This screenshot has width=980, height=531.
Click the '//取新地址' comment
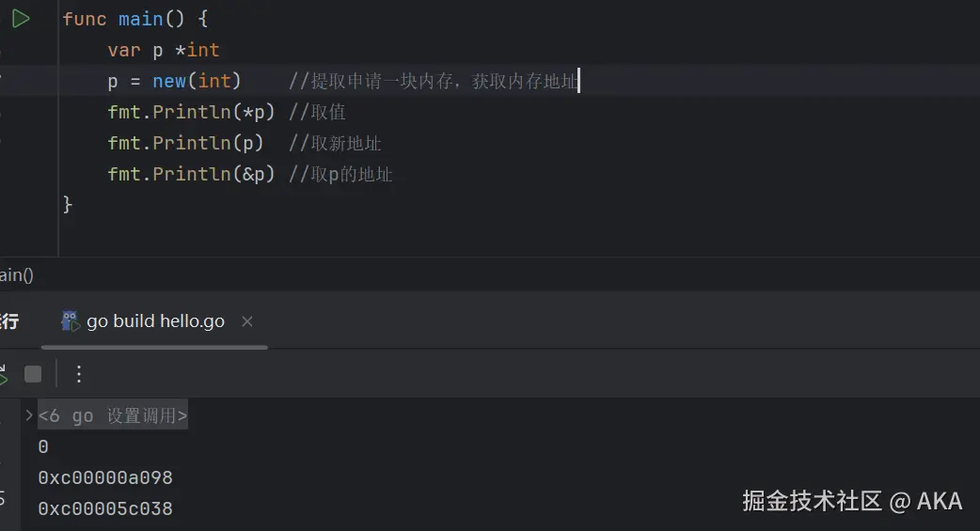(x=335, y=143)
